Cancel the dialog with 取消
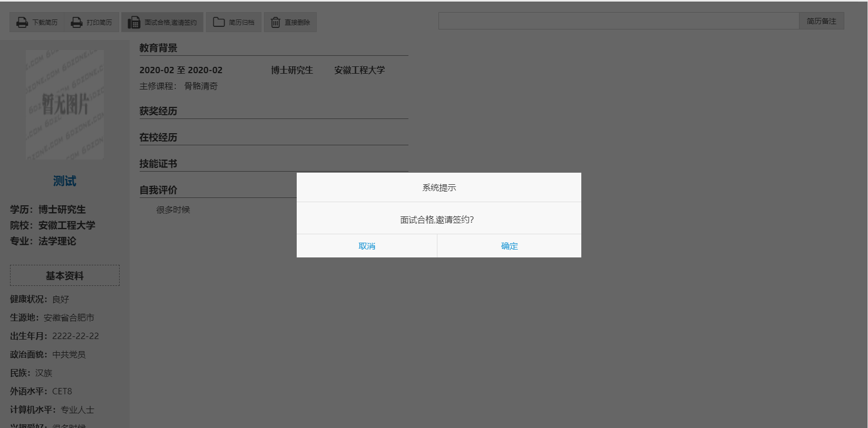This screenshot has width=868, height=428. pos(367,246)
